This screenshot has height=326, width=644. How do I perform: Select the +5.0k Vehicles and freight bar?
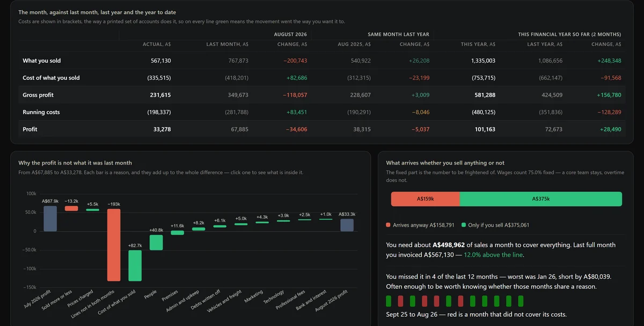tap(241, 224)
